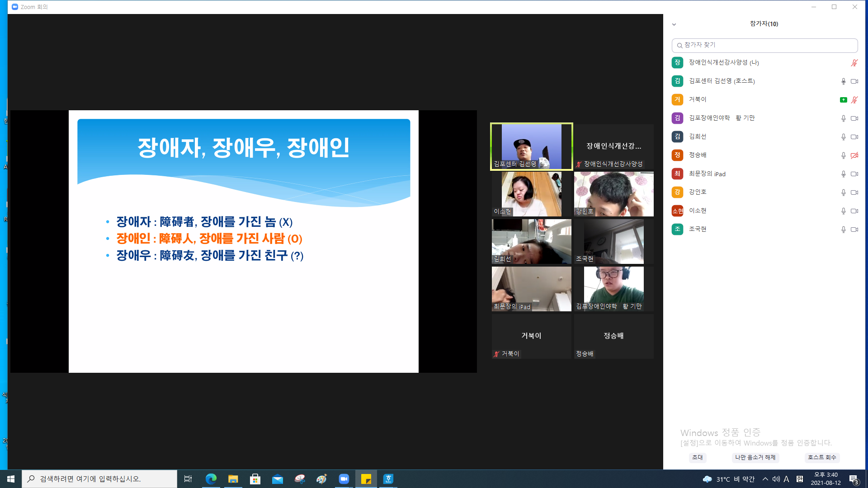The image size is (868, 488).
Task: Select 강인호 video tile
Action: point(613,194)
